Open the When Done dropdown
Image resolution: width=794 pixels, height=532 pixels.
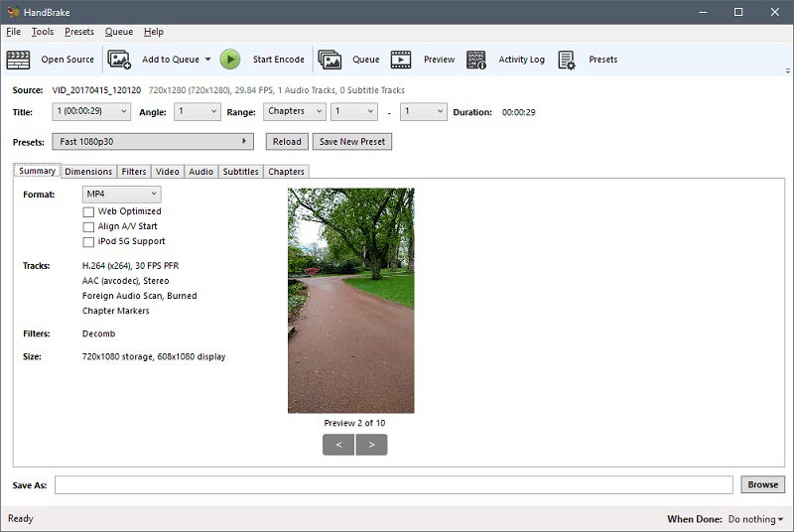755,519
